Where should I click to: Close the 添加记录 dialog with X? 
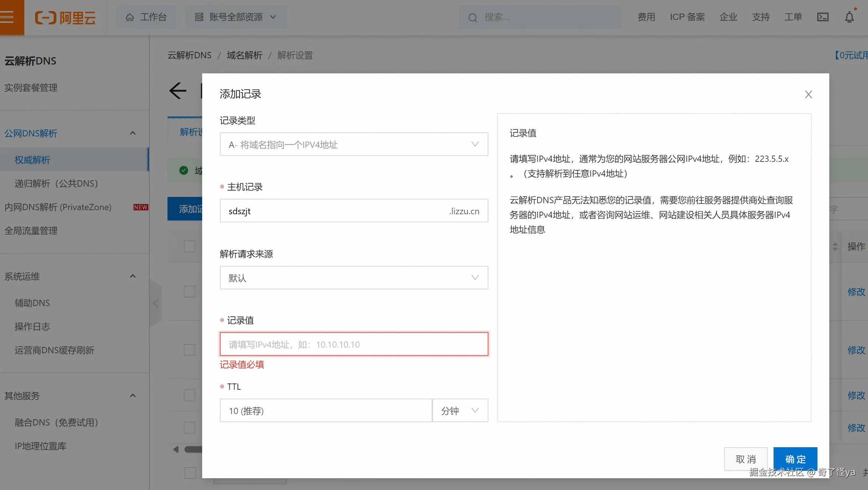coord(808,94)
